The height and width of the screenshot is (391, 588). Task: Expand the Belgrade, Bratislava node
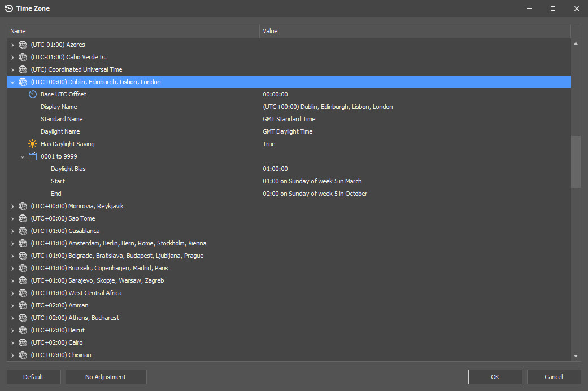(12, 256)
